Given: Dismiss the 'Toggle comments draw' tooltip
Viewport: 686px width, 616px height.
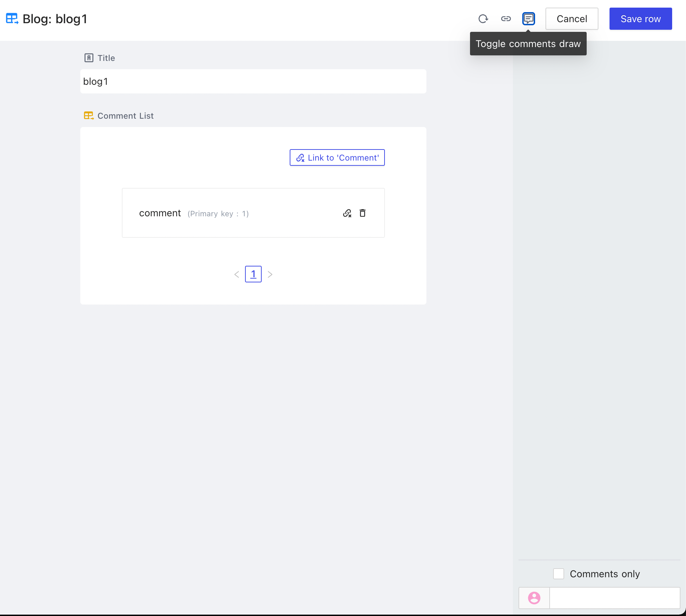Looking at the screenshot, I should click(528, 44).
